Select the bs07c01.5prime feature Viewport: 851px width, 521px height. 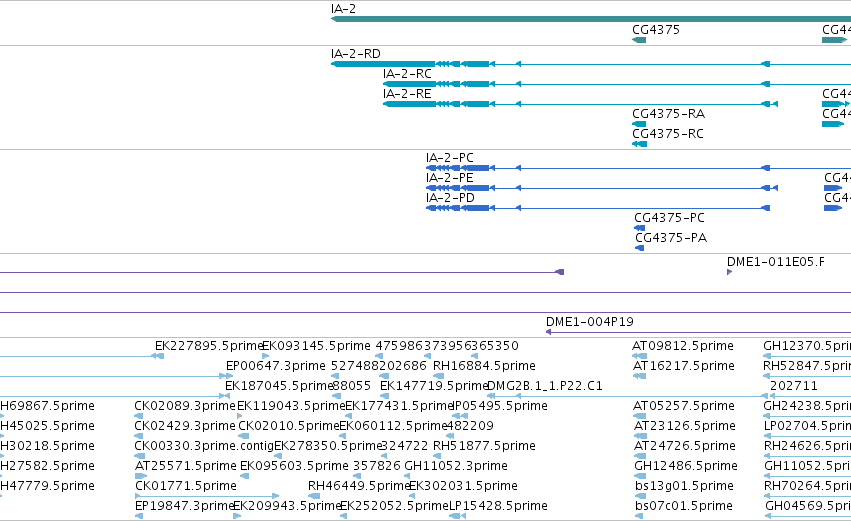pos(683,506)
